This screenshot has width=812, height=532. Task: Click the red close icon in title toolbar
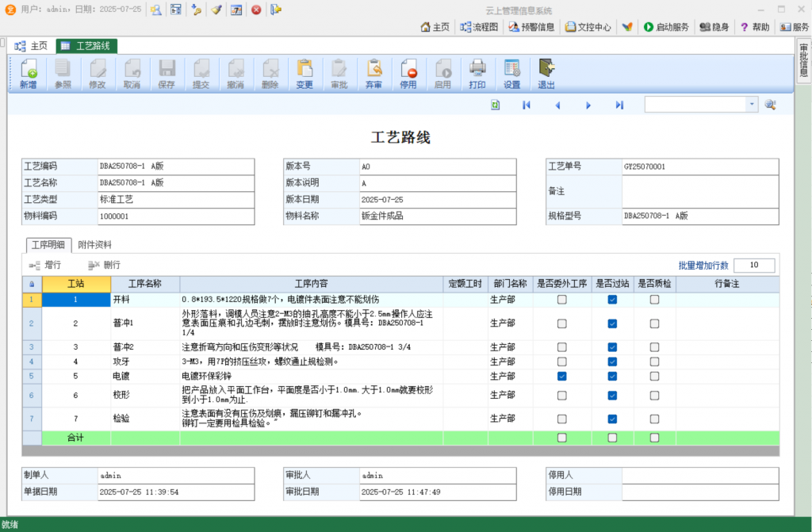pos(256,10)
